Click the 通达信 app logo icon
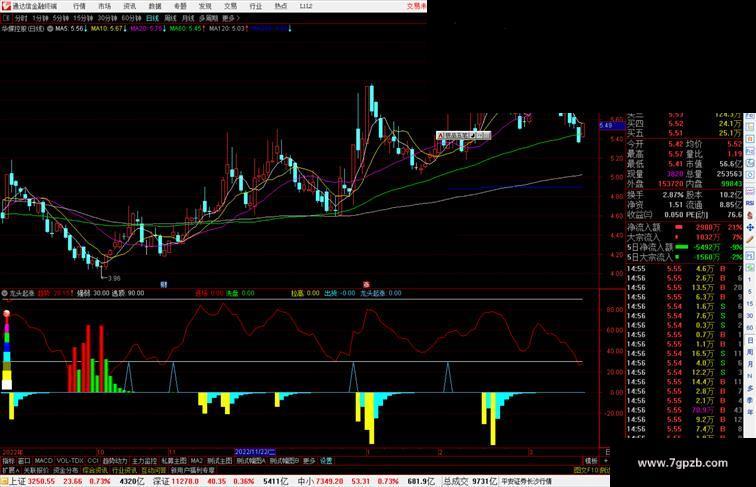Screen dimensions: 756x487 pyautogui.click(x=6, y=6)
